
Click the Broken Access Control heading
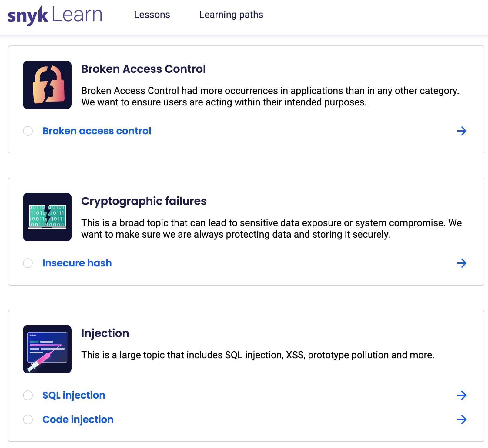[x=143, y=69]
